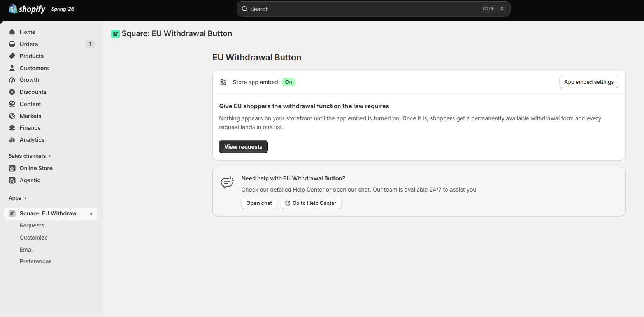Focus the Search field
The width and height of the screenshot is (644, 317).
[x=373, y=9]
